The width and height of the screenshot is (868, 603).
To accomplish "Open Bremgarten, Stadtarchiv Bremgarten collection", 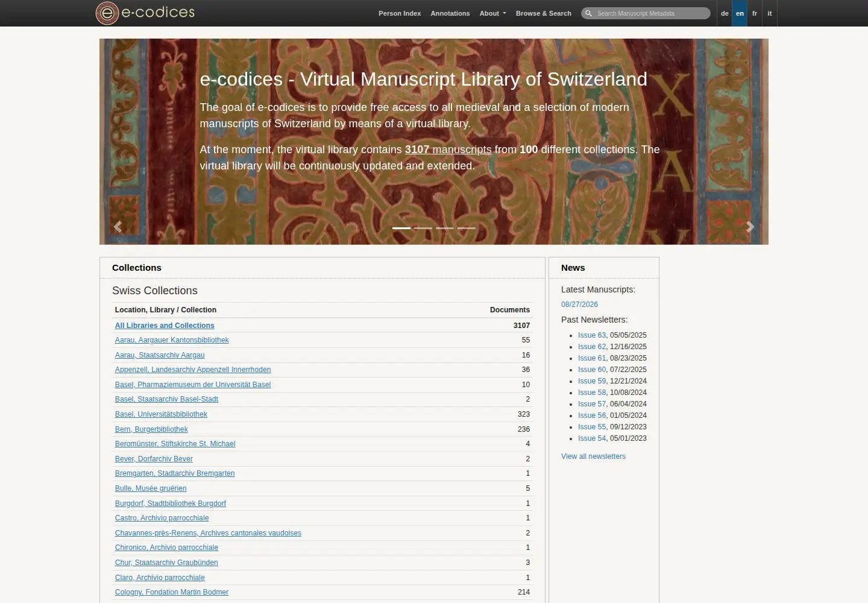I will point(175,473).
